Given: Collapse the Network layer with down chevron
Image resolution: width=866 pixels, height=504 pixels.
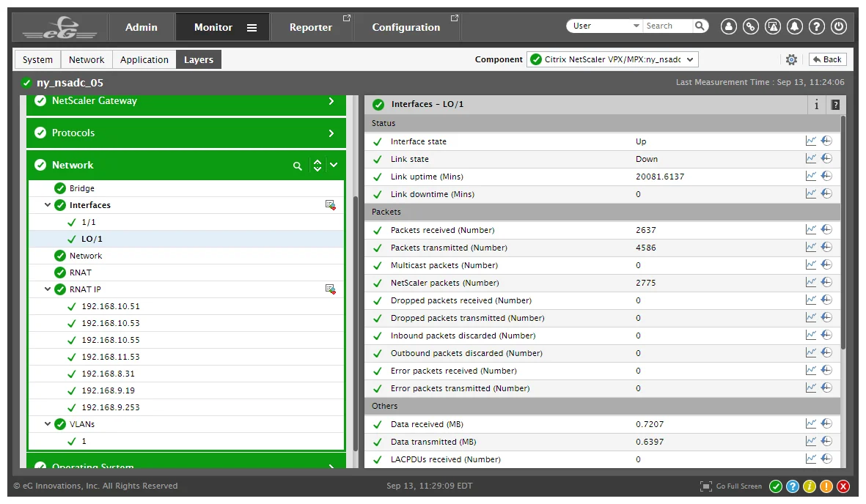Looking at the screenshot, I should pos(334,165).
